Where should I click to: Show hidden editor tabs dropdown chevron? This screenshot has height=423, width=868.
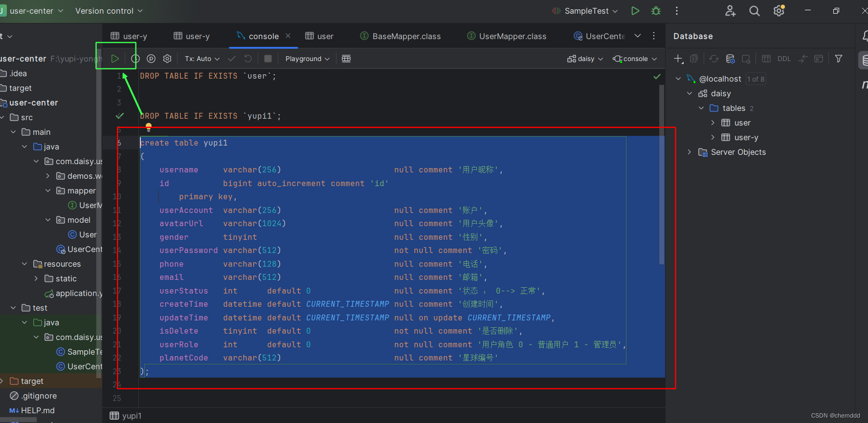tap(638, 36)
